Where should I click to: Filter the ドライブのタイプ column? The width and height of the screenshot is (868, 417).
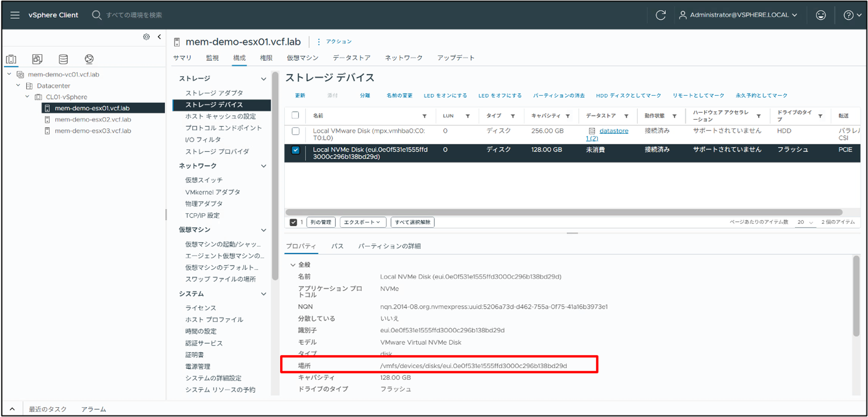pyautogui.click(x=820, y=116)
